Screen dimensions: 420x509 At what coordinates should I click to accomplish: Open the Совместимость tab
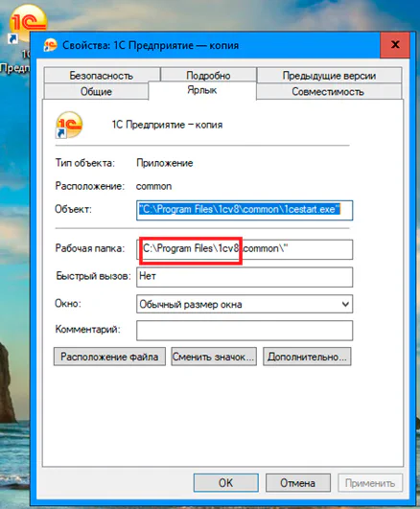tap(329, 91)
